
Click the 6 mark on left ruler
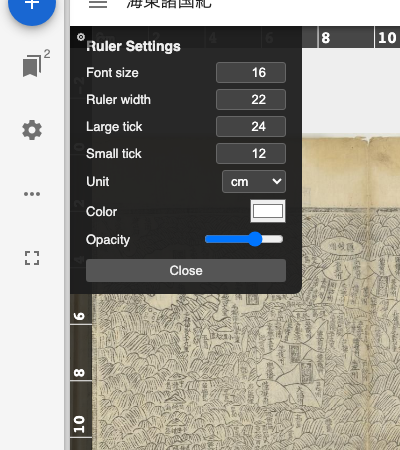[x=79, y=316]
